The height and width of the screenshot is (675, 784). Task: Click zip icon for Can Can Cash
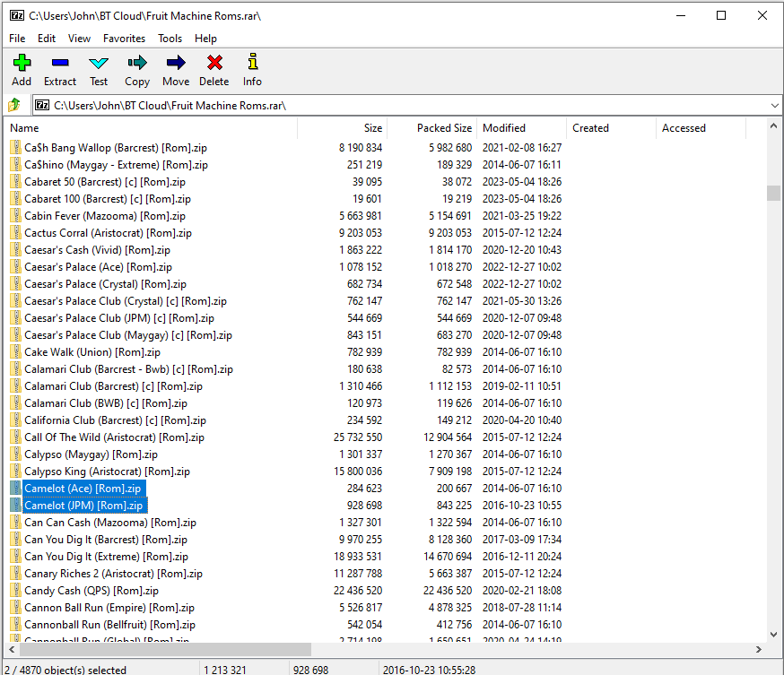point(16,523)
